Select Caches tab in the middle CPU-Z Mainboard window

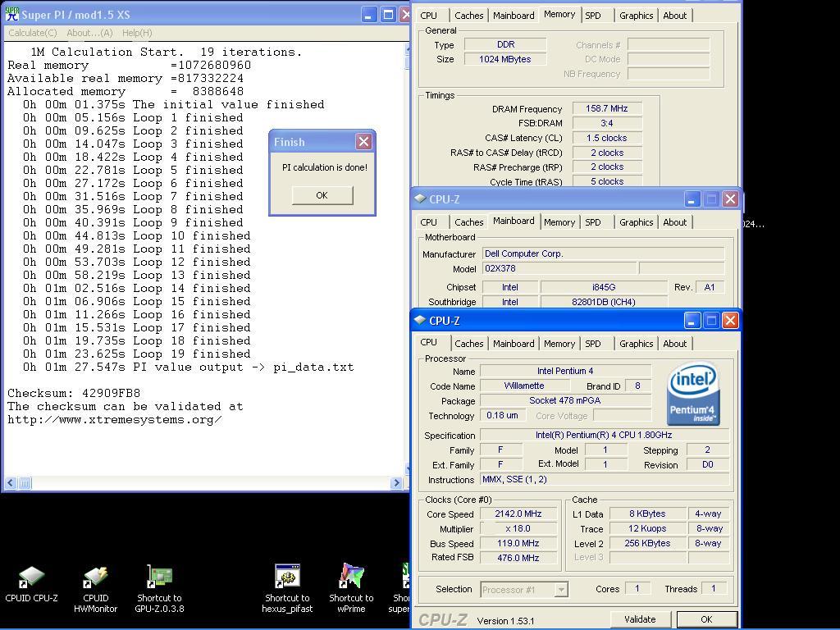click(x=468, y=221)
